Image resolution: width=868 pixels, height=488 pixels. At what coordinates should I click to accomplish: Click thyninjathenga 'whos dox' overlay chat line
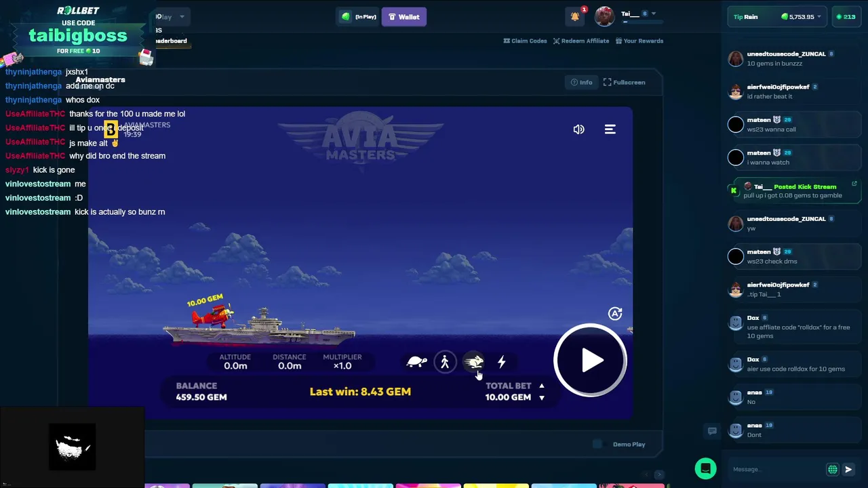(52, 100)
